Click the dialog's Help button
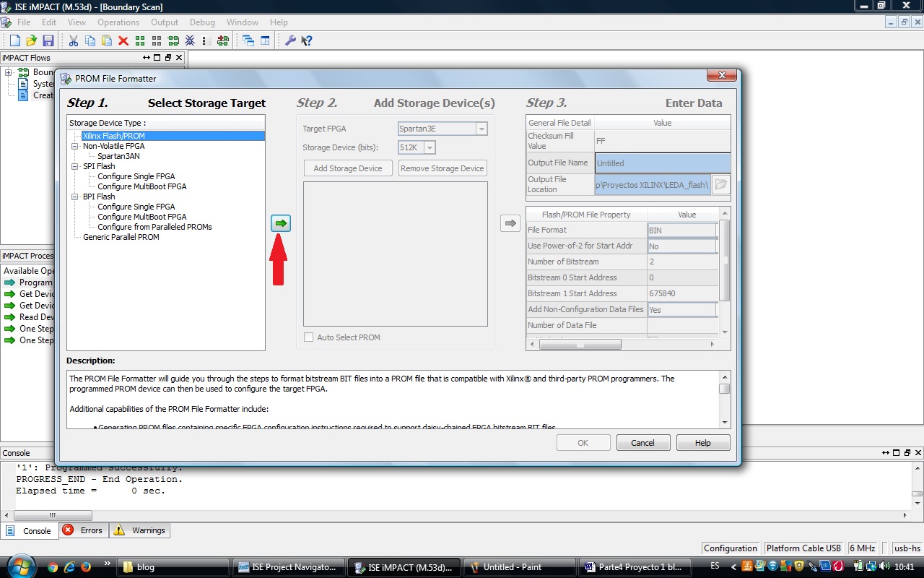Image resolution: width=924 pixels, height=578 pixels. pyautogui.click(x=702, y=443)
